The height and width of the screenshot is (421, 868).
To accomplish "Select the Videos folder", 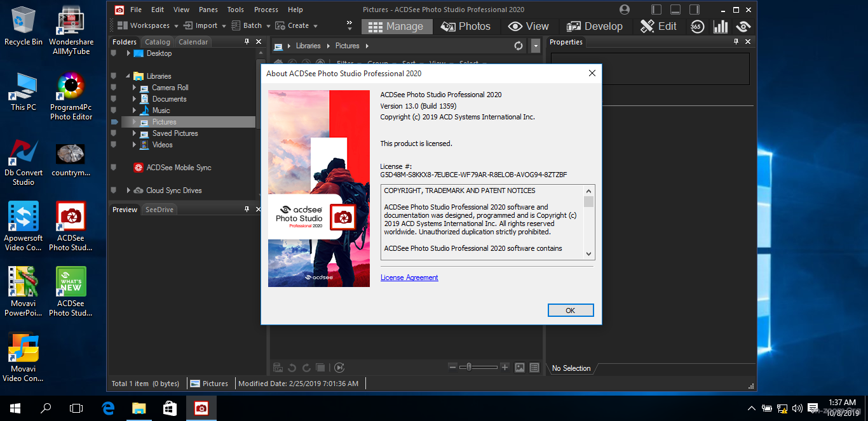I will coord(162,145).
